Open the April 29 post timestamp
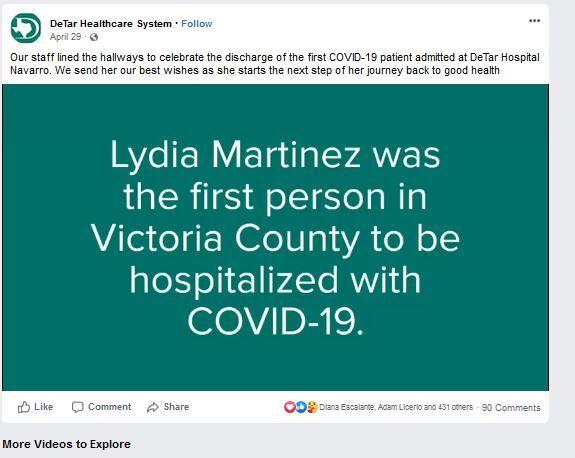 pos(65,37)
